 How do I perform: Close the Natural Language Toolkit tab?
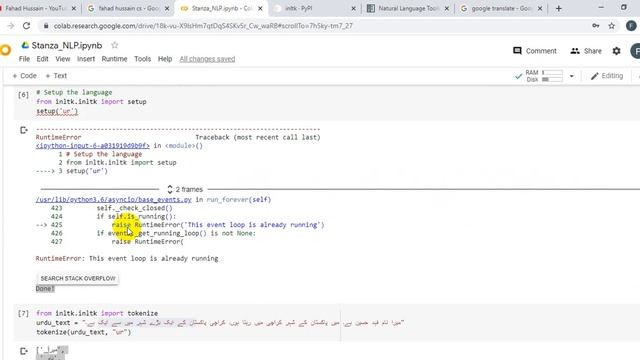click(447, 8)
